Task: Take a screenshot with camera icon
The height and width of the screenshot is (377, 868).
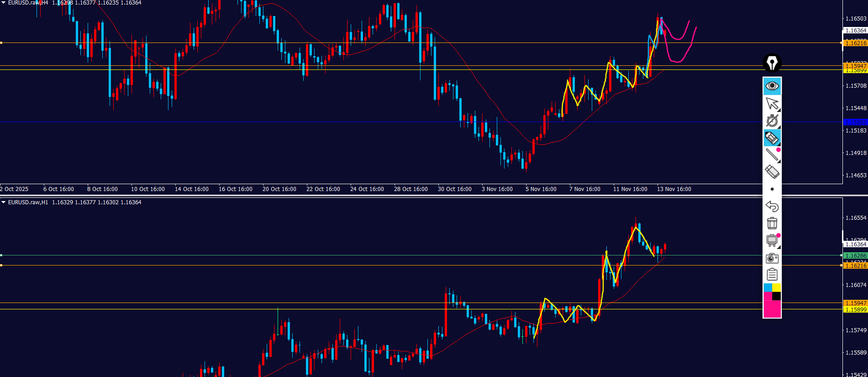Action: pyautogui.click(x=772, y=258)
